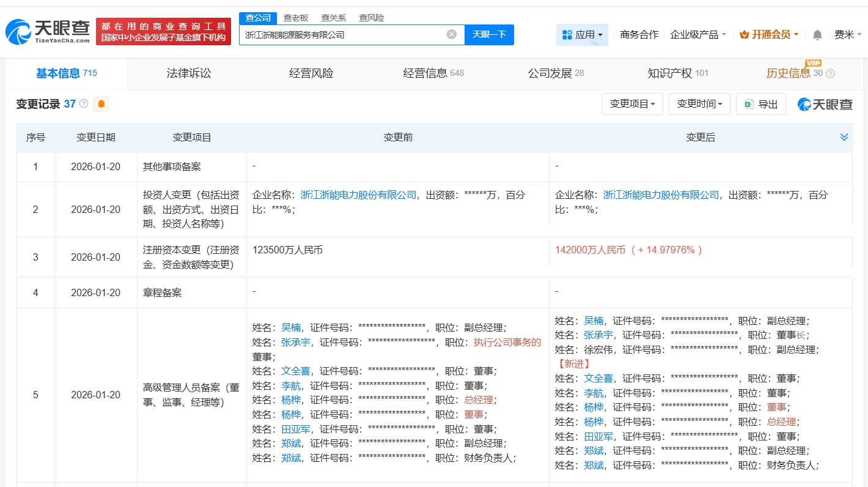Click the orange change-record alert bell

101,104
